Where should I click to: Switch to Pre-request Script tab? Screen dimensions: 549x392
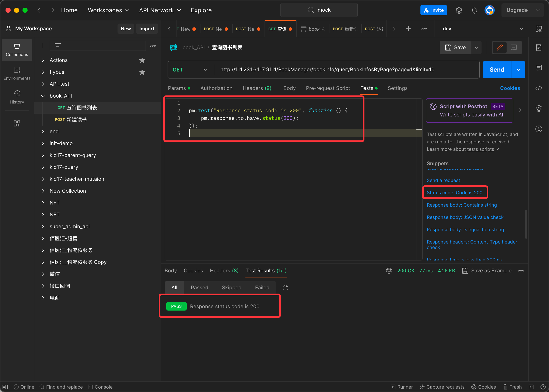coord(328,88)
